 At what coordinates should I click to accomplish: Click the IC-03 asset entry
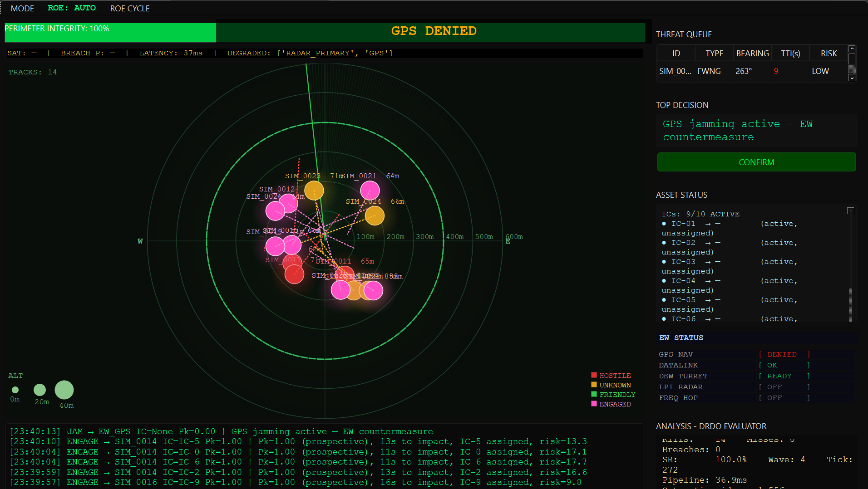(730, 266)
